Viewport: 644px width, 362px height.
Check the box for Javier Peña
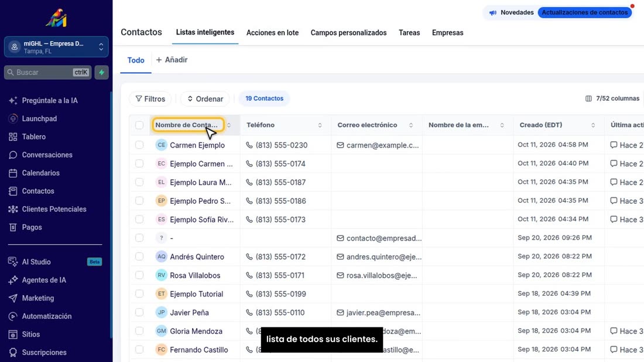click(x=139, y=312)
